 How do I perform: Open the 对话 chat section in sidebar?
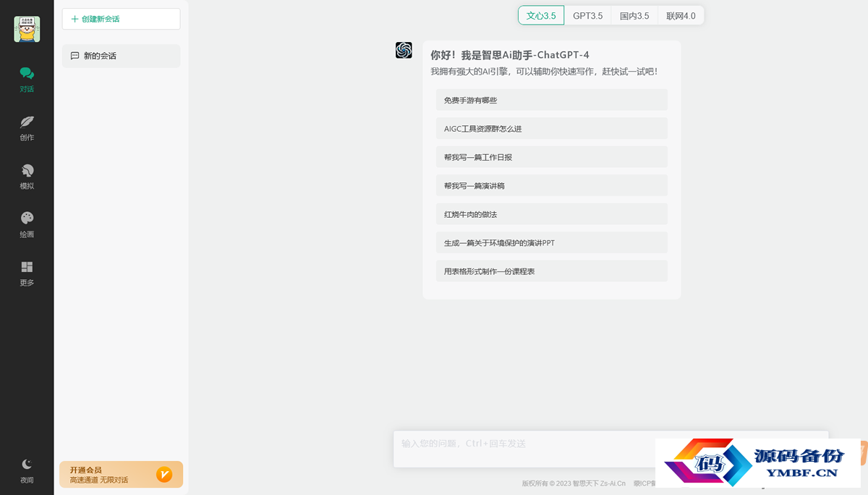click(27, 80)
